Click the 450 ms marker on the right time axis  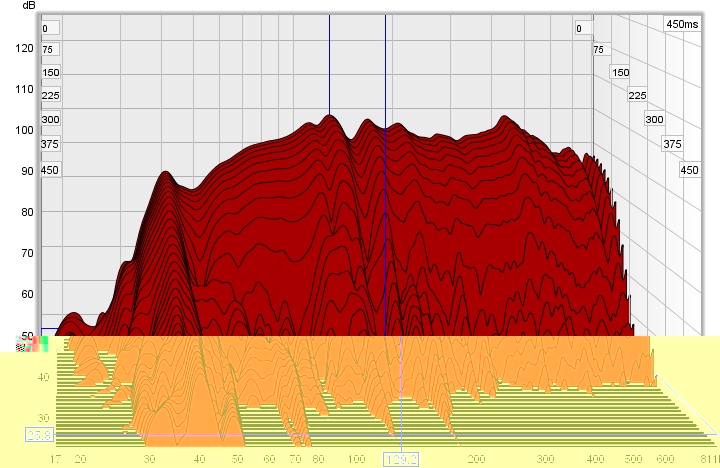(688, 171)
